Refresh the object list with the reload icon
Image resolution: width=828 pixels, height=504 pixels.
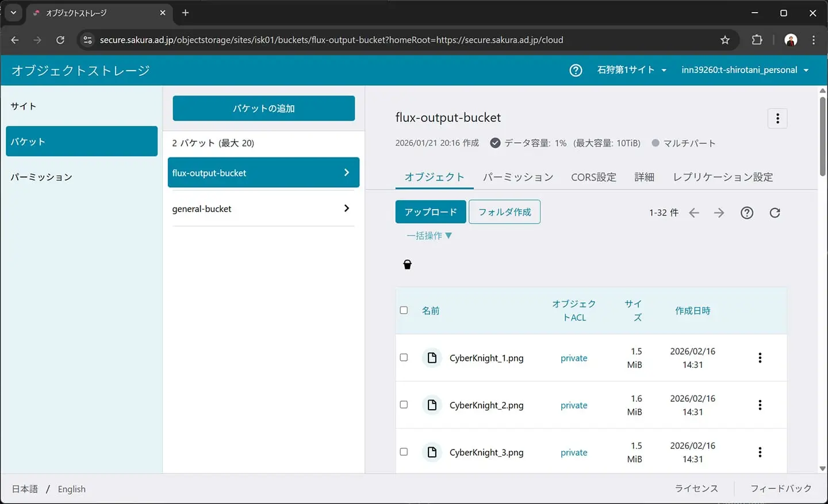(x=775, y=213)
